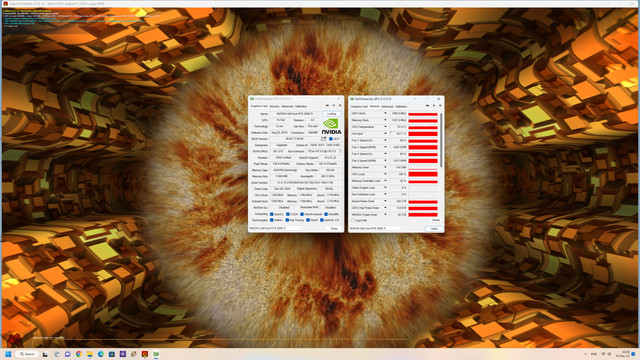Click the ENG language indicator

tap(594, 354)
